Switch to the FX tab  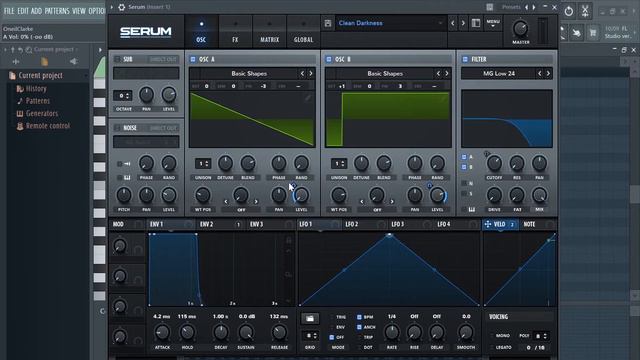pyautogui.click(x=235, y=32)
